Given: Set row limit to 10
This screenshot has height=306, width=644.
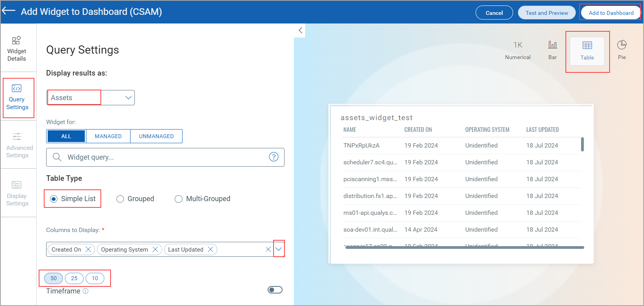Looking at the screenshot, I should pyautogui.click(x=95, y=278).
